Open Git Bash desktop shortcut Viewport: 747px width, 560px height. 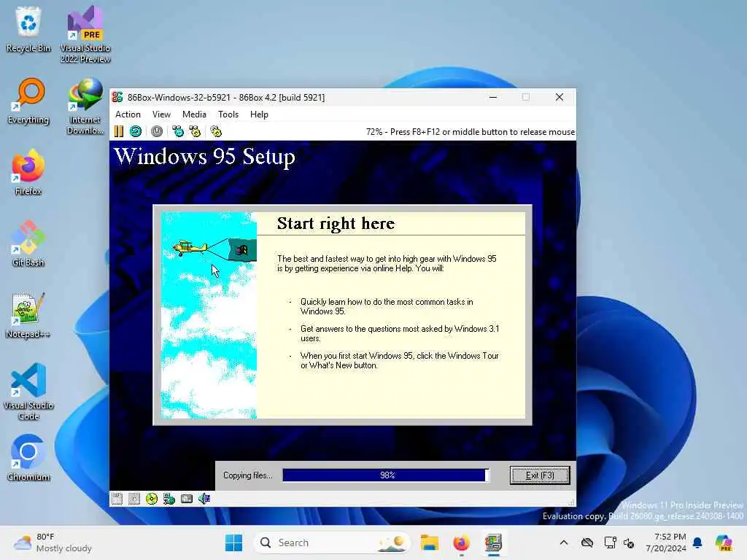point(28,244)
